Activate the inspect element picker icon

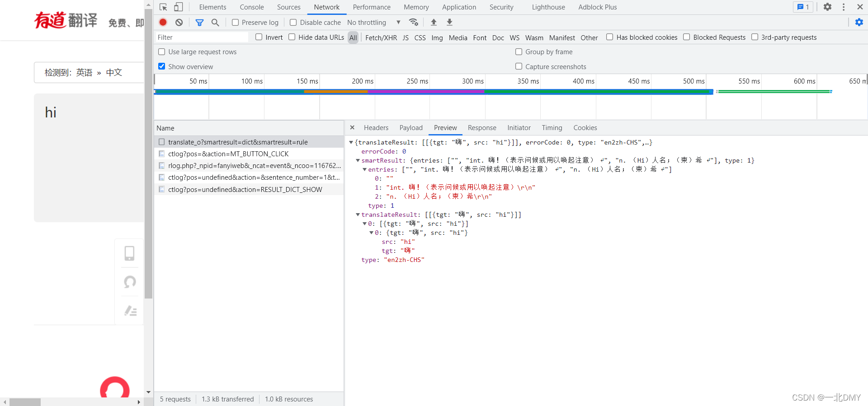(164, 7)
